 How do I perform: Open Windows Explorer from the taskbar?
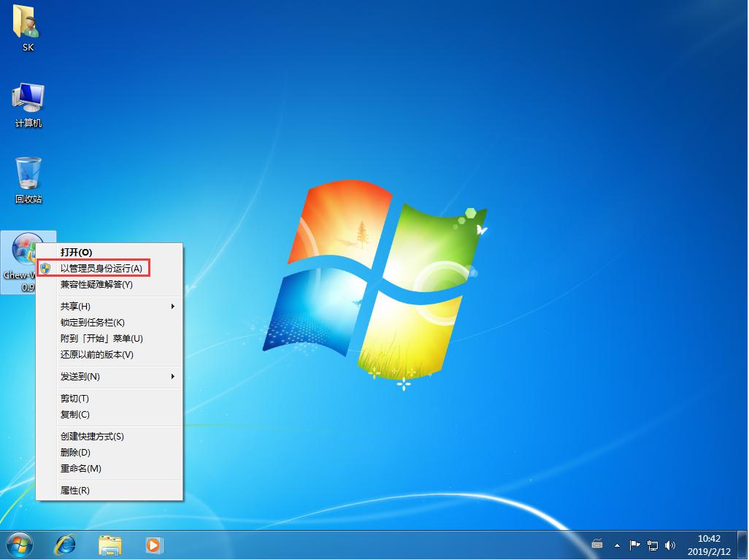pos(109,545)
